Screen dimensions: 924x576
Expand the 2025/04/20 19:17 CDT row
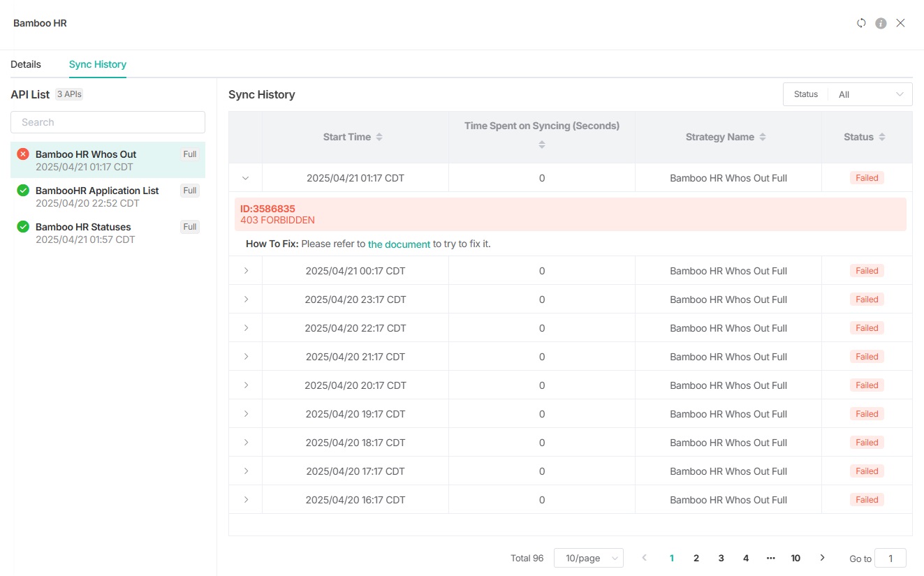point(246,414)
